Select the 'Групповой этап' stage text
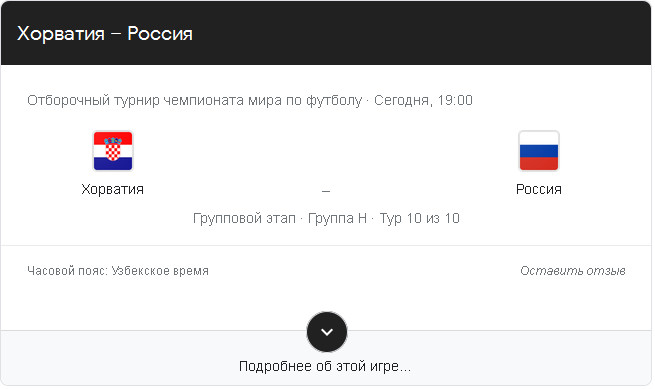 point(244,218)
